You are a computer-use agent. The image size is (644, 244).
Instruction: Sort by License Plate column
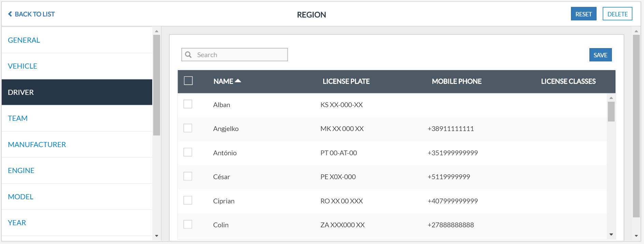pos(346,81)
